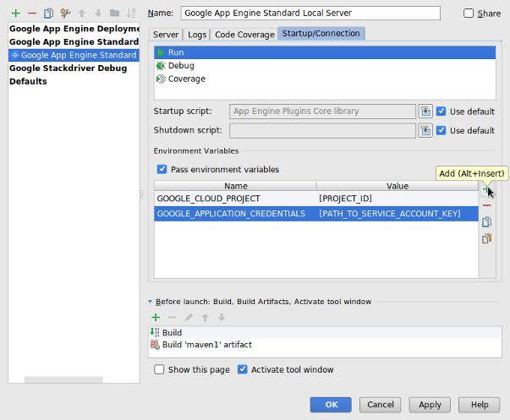Image resolution: width=510 pixels, height=420 pixels.
Task: Toggle Pass environment variables checkbox
Action: coord(162,169)
